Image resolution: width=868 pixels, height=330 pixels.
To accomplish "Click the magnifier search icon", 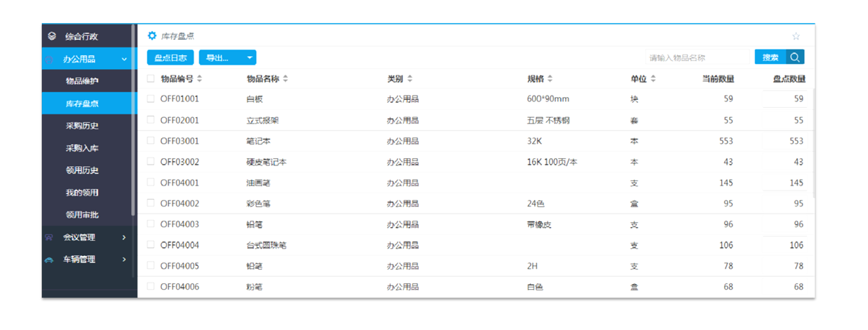I will 795,58.
